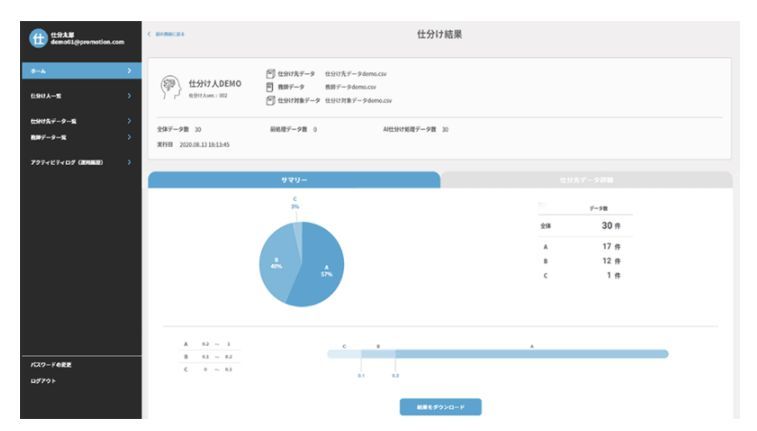Click the head profile icon beside 仕分け人DEMO
Viewport: 757px width, 431px height.
pyautogui.click(x=169, y=87)
